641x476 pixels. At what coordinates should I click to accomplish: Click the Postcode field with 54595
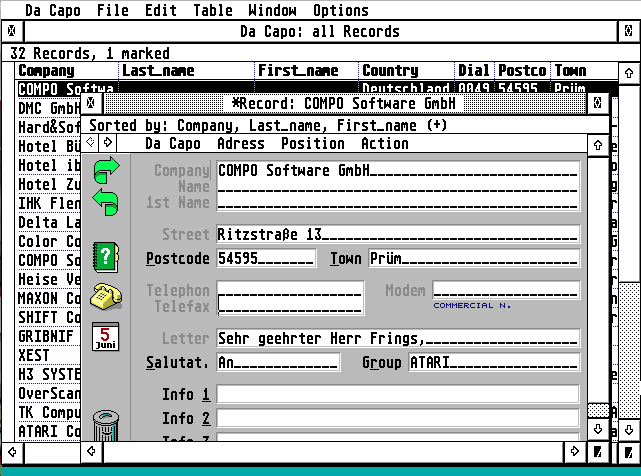click(266, 258)
